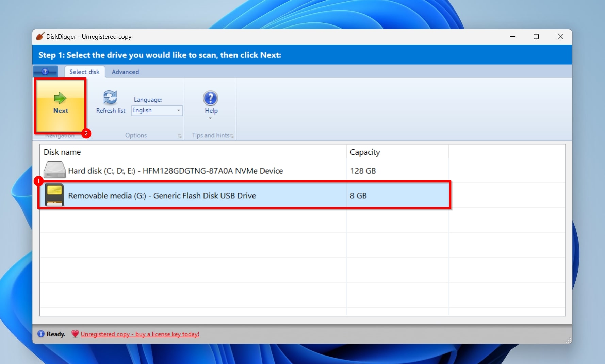605x364 pixels.
Task: Click the hard disk drive icon
Action: pyautogui.click(x=55, y=170)
